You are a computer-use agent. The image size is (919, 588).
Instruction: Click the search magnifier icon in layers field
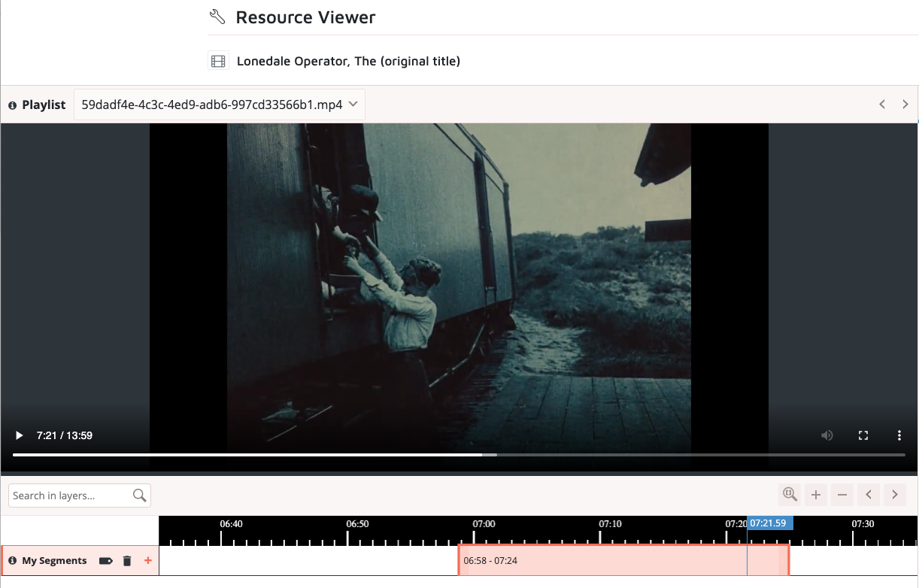pyautogui.click(x=139, y=496)
